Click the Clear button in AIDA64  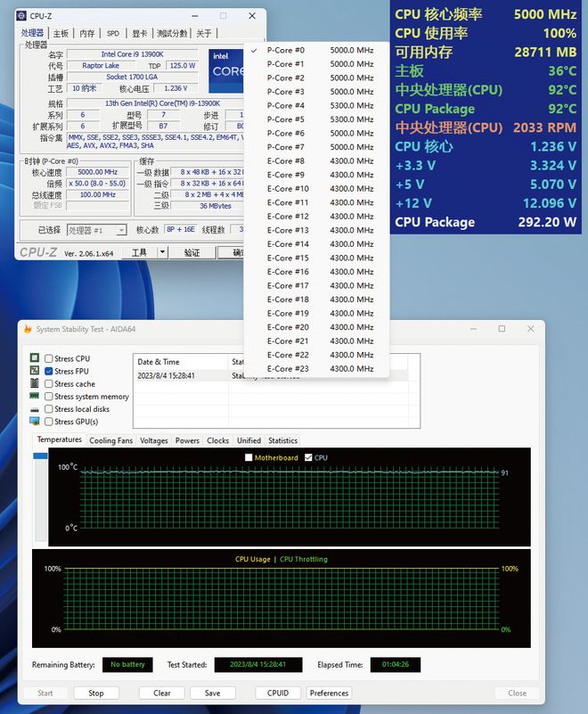coord(161,693)
